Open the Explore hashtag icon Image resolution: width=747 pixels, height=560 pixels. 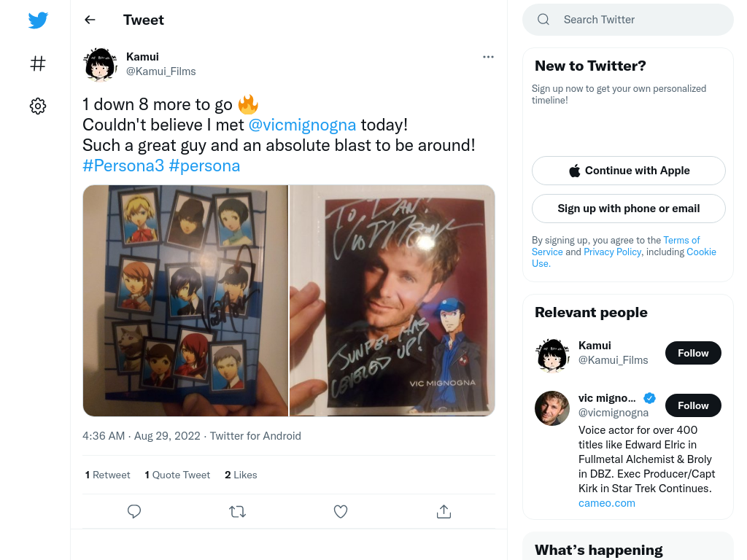pyautogui.click(x=38, y=63)
